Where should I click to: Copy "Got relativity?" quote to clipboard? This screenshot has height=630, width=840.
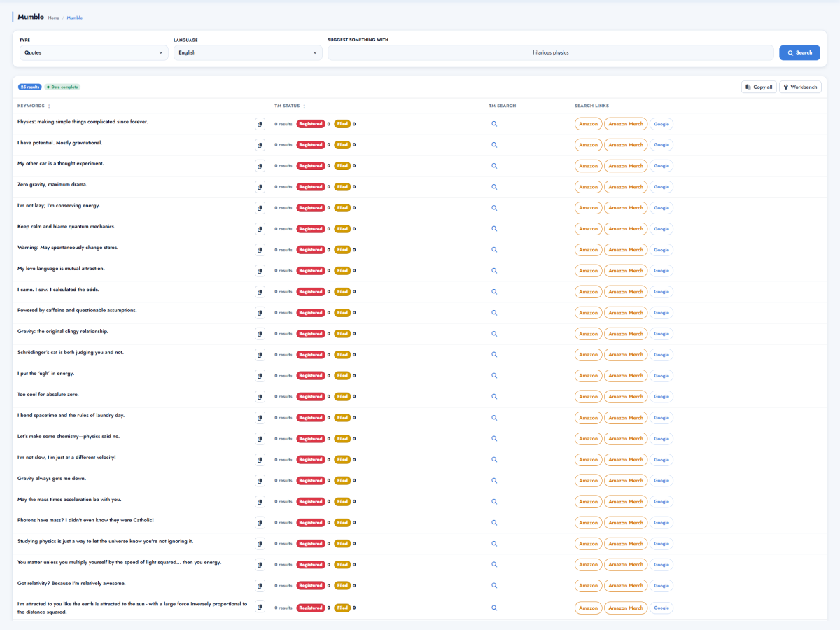(260, 586)
